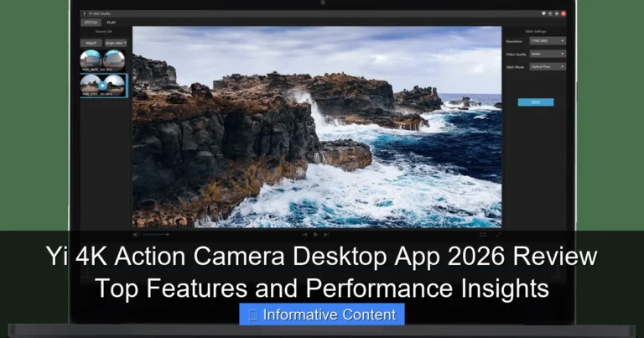This screenshot has width=644, height=338.
Task: Open the title bar triangle menu icon
Action: (543, 13)
